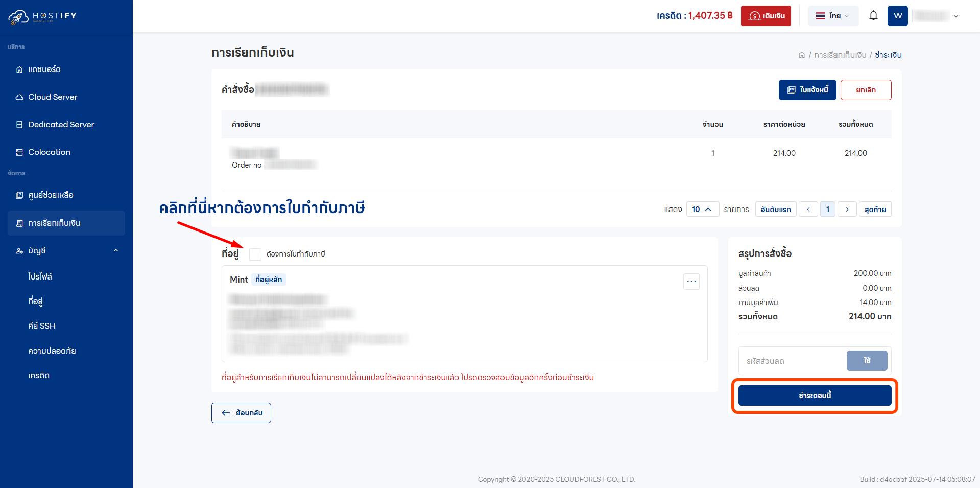
Task: Open the notification bell
Action: [873, 15]
